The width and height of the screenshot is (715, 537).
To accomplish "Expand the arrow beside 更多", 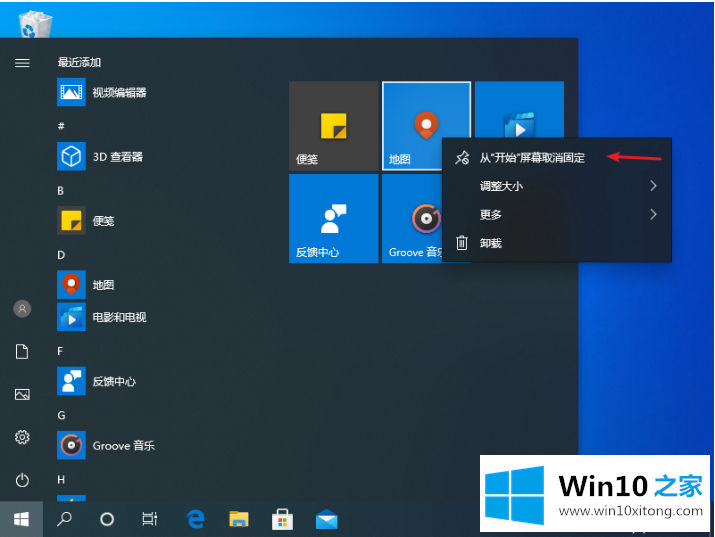I will tap(653, 215).
